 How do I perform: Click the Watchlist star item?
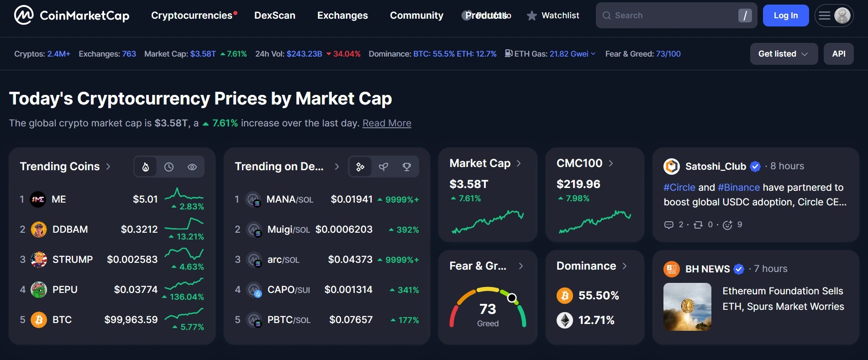click(552, 15)
